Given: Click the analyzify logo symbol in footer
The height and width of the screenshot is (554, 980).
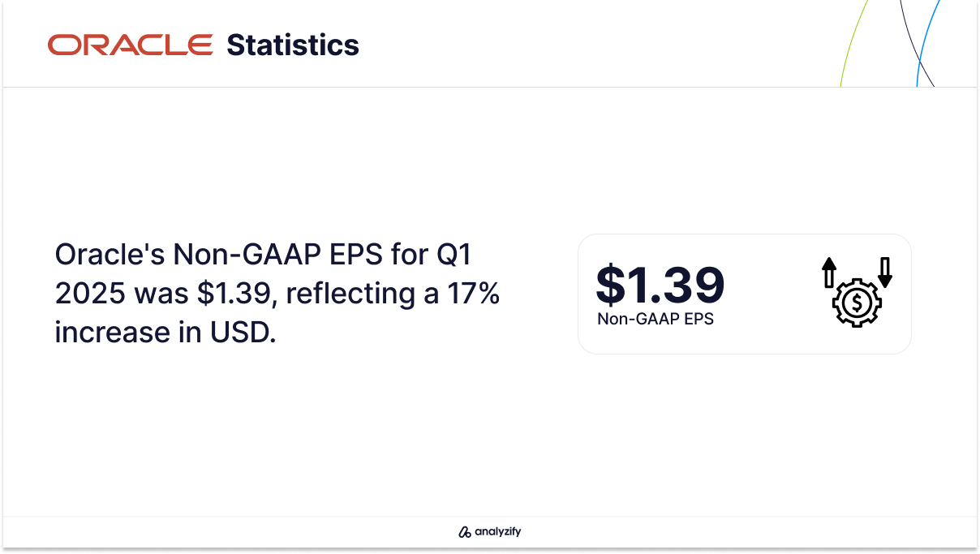Looking at the screenshot, I should (x=465, y=532).
